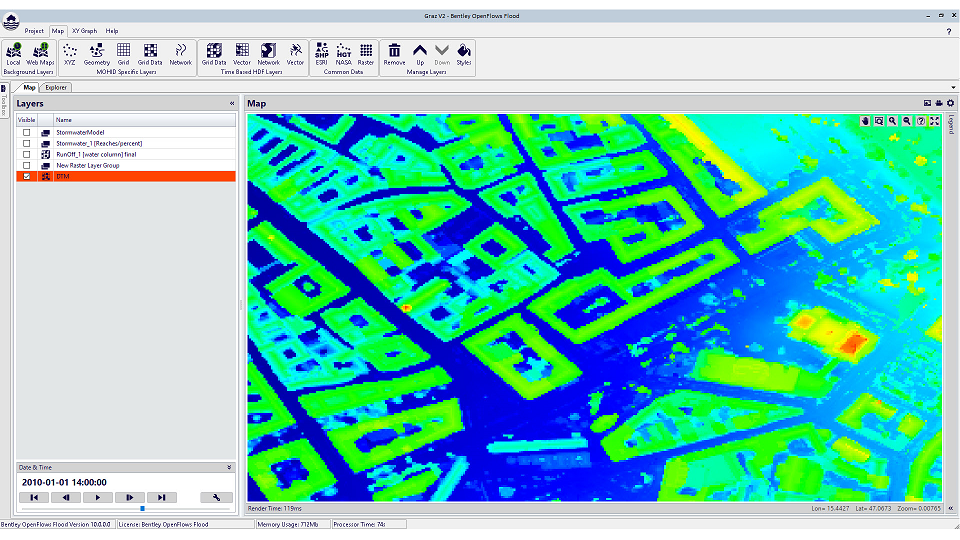Viewport: 960px width, 540px height.
Task: Play the time animation
Action: coord(98,498)
